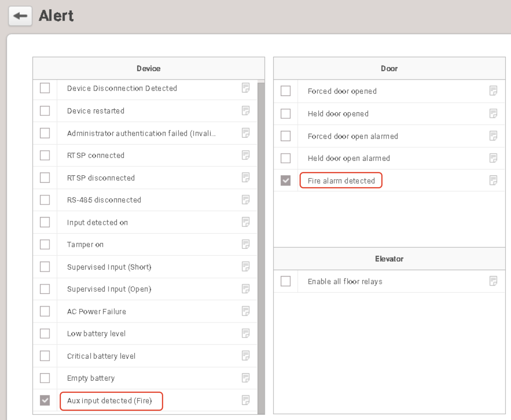Tick Low battery level checkbox

tap(45, 334)
